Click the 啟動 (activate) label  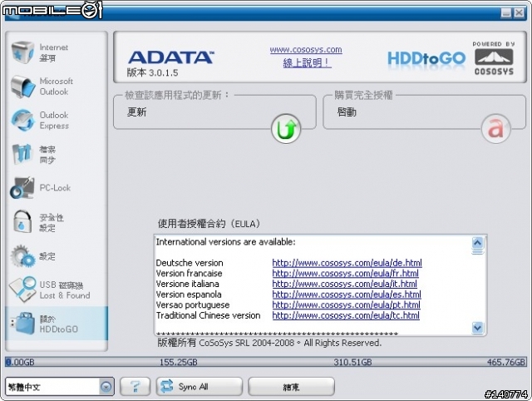click(347, 112)
